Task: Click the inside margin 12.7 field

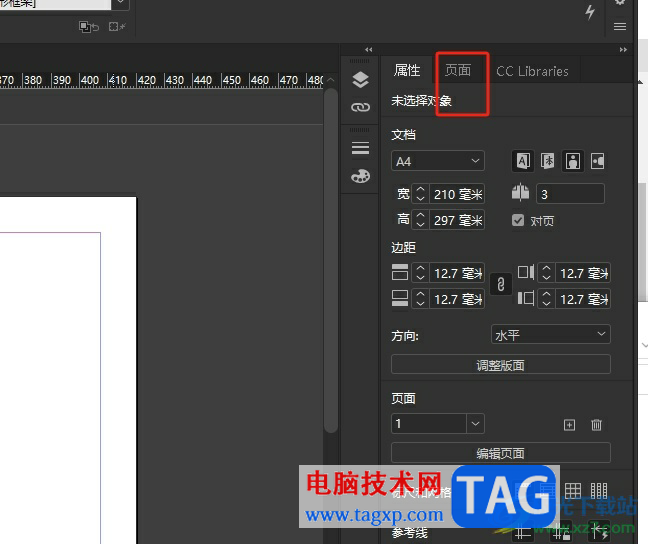Action: [x=583, y=273]
